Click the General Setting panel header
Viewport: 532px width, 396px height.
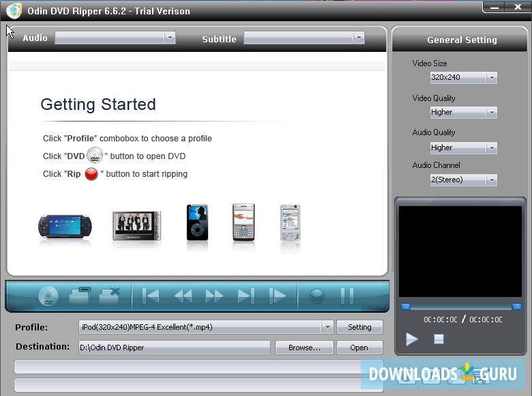point(460,40)
